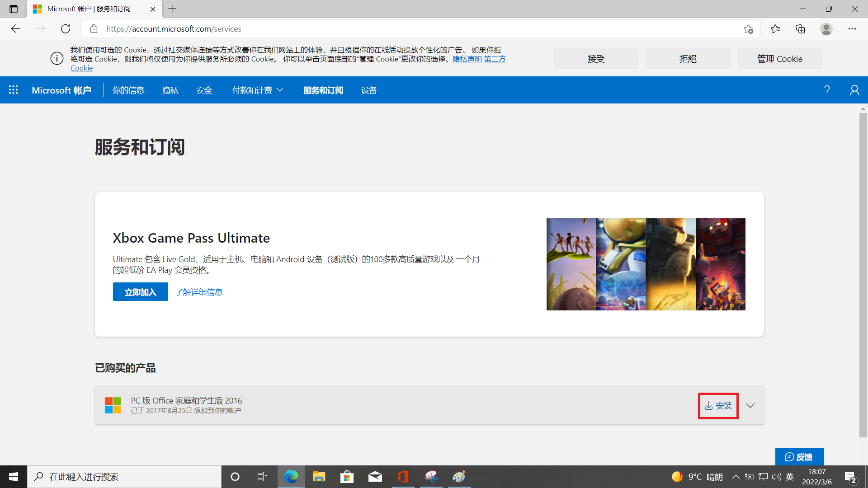
Task: Reject cookies with 拒绝 button
Action: point(688,59)
